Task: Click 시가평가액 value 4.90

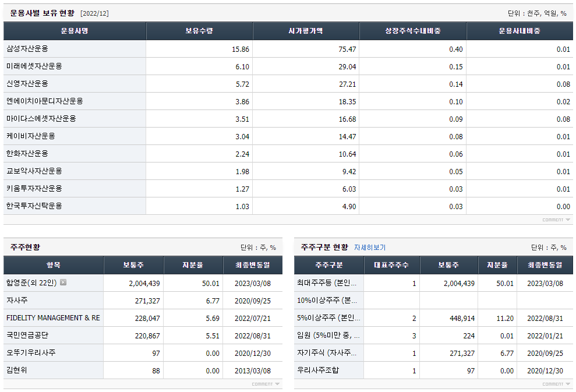Action: pos(349,206)
